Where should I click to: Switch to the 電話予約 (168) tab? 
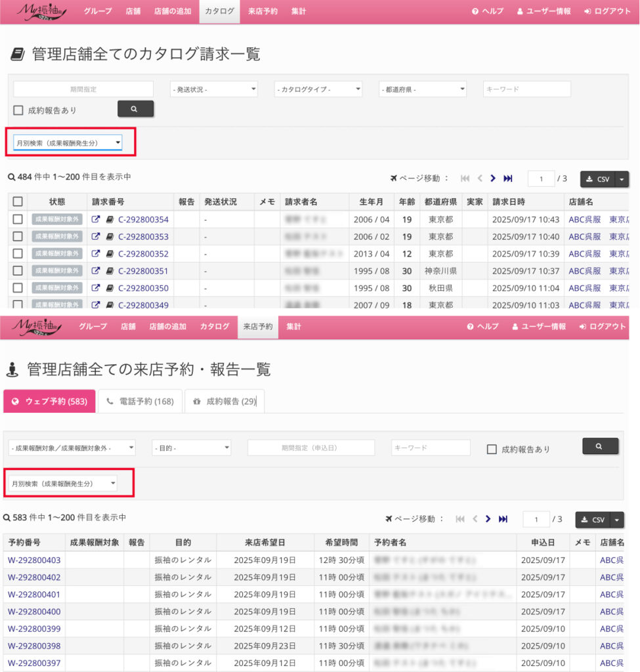click(x=140, y=402)
